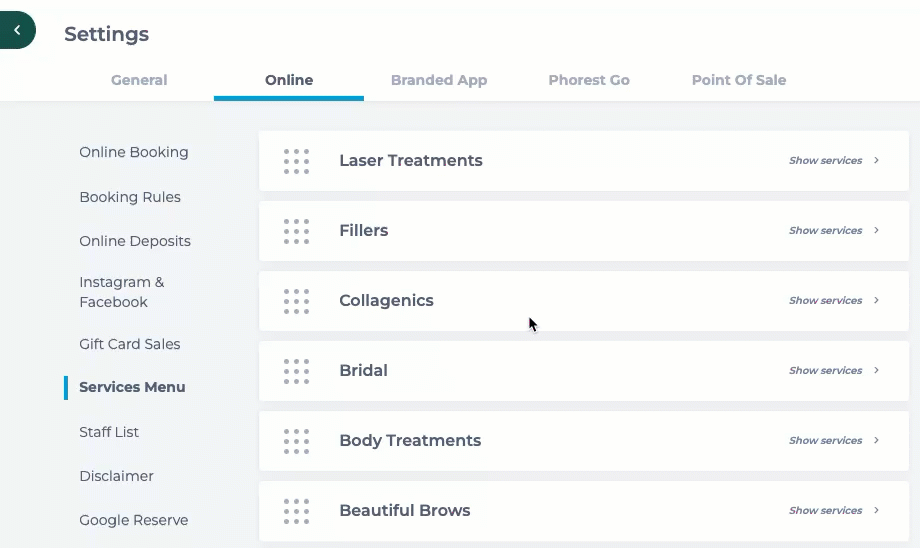This screenshot has width=920, height=548.
Task: Click the chevron arrow on Bridal row
Action: coord(876,370)
